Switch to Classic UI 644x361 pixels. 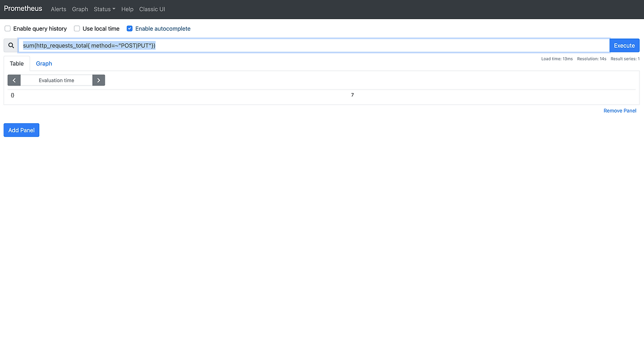coord(152,9)
